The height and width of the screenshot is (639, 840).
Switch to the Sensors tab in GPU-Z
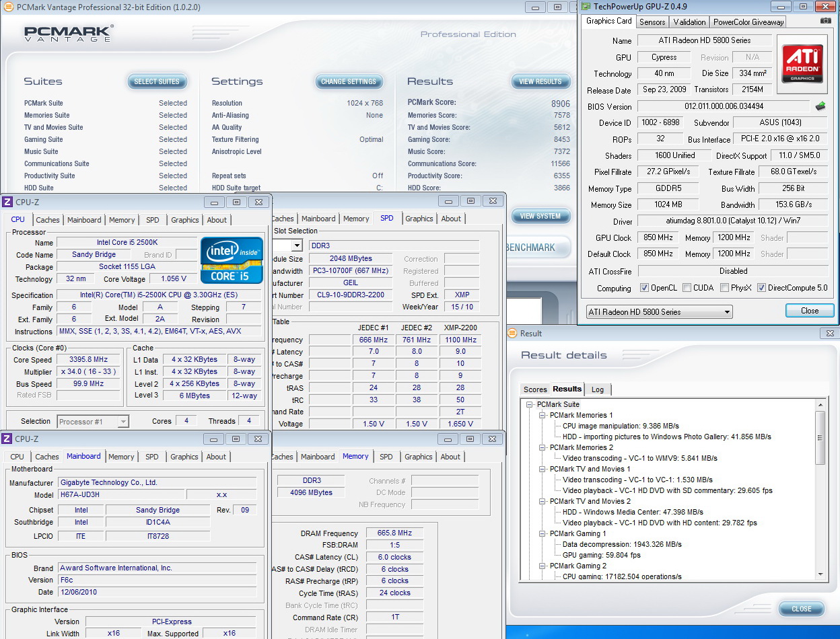(x=652, y=22)
